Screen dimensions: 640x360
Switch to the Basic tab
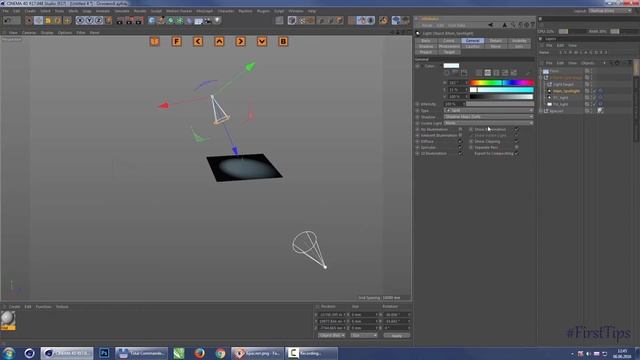point(426,41)
